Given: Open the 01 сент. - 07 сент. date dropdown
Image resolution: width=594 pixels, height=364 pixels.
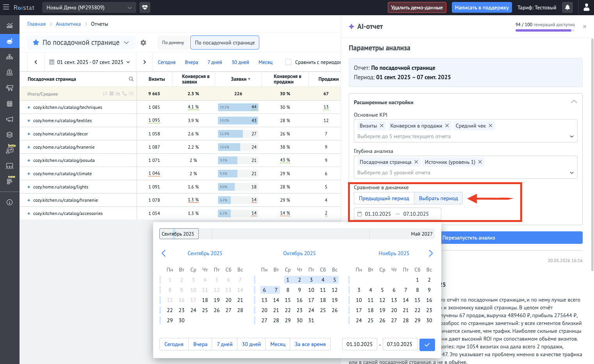Looking at the screenshot, I should [90, 62].
